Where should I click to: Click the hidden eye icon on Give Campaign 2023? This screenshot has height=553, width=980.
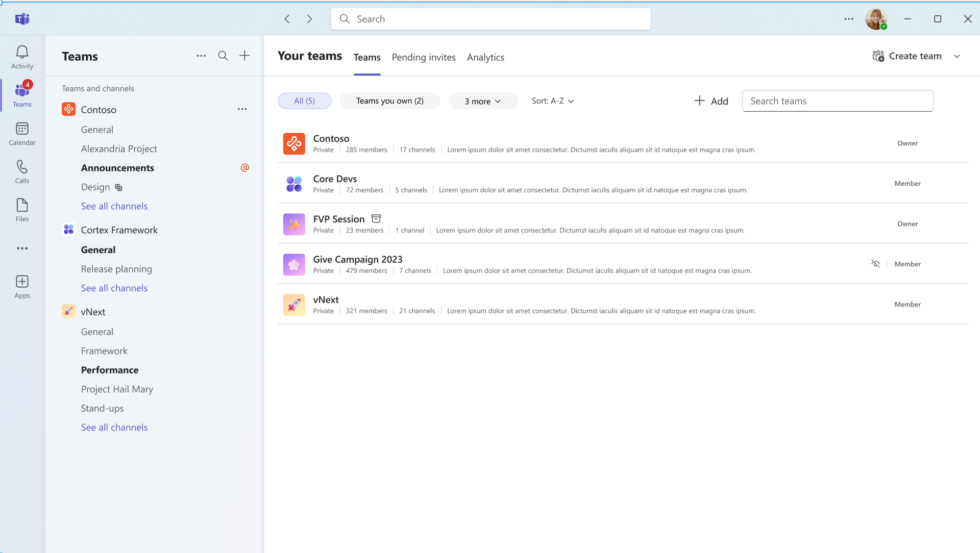click(x=875, y=264)
